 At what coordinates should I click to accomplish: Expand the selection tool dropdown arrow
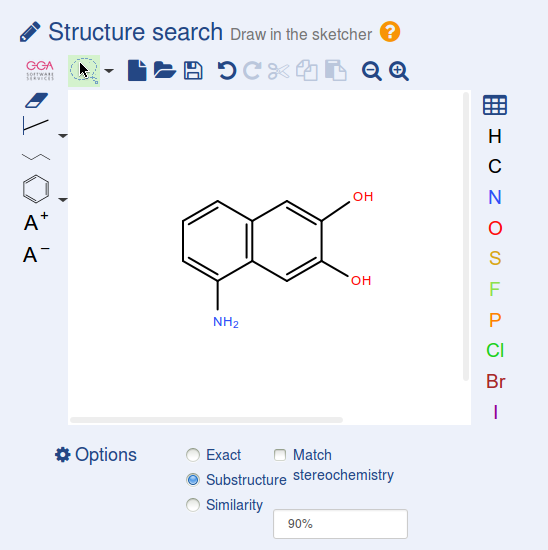109,71
